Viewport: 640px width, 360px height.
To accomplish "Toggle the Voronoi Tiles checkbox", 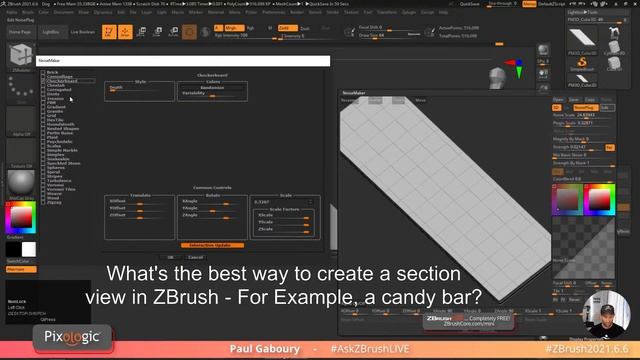I will pyautogui.click(x=43, y=189).
